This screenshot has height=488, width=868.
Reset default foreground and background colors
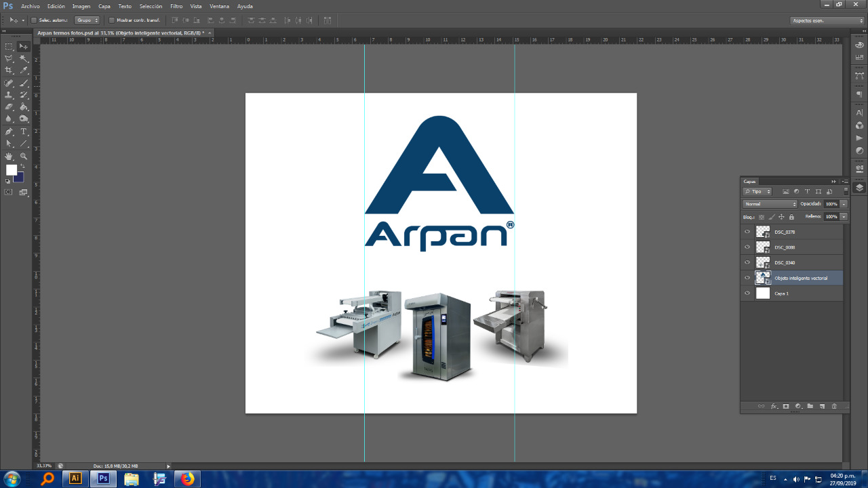click(7, 182)
